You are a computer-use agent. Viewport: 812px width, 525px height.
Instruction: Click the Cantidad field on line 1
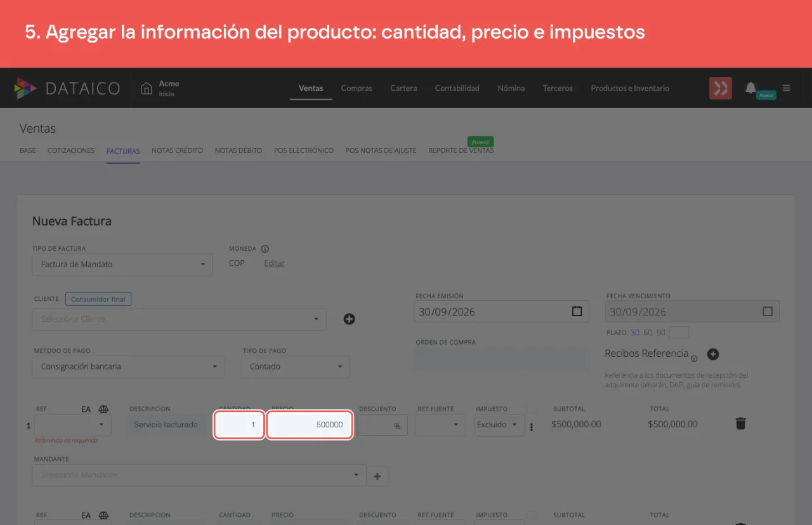click(239, 425)
